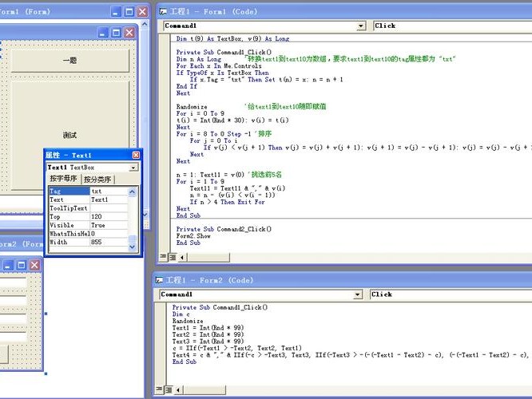The image size is (532, 399).
Task: Click left scroll arrow in Form1 code window
Action: tap(182, 258)
